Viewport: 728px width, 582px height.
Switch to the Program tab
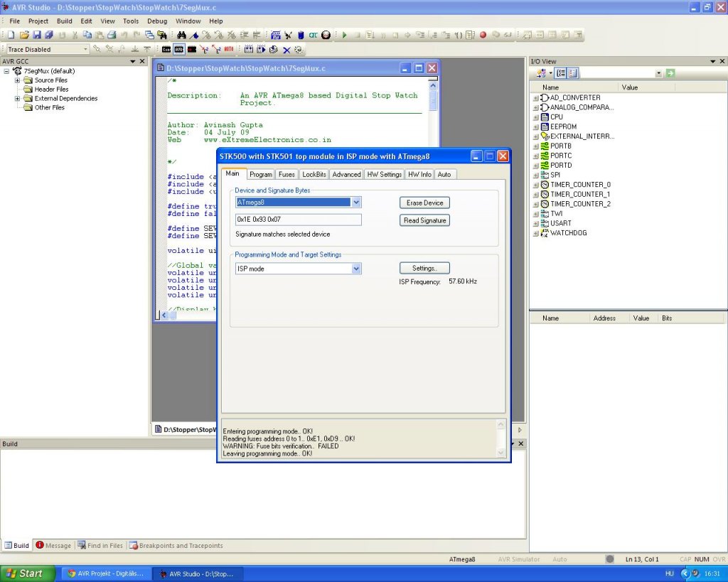click(260, 175)
